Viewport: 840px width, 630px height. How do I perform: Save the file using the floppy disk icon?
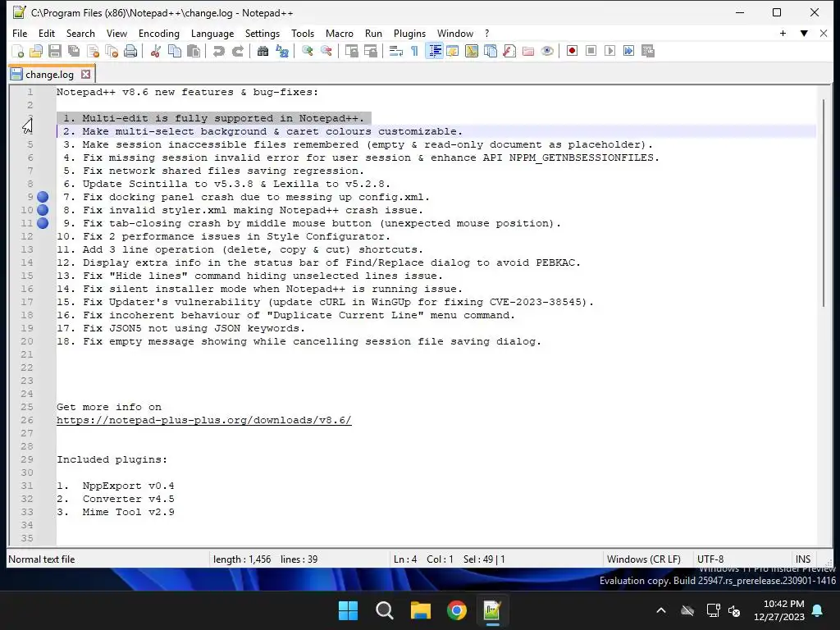pyautogui.click(x=55, y=52)
